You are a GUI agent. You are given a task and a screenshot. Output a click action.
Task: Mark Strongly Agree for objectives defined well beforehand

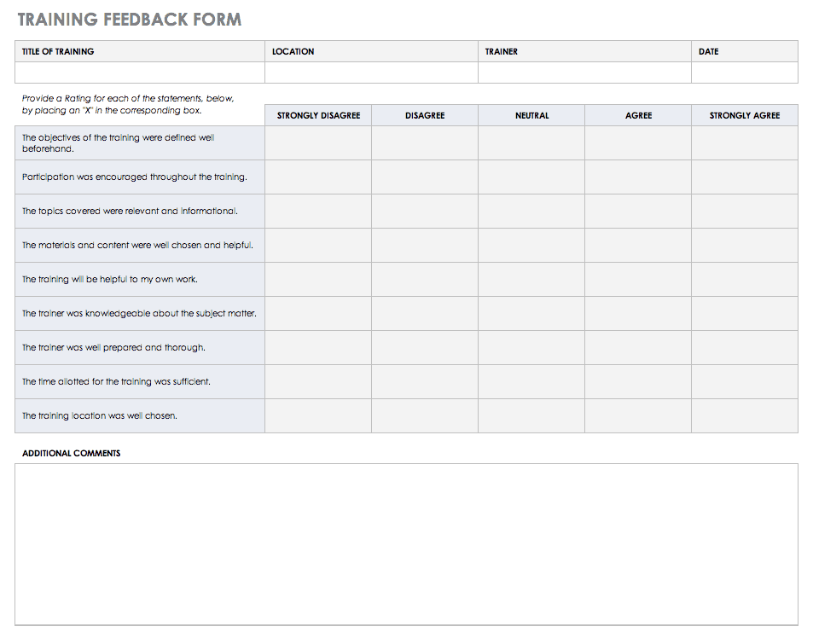[744, 143]
